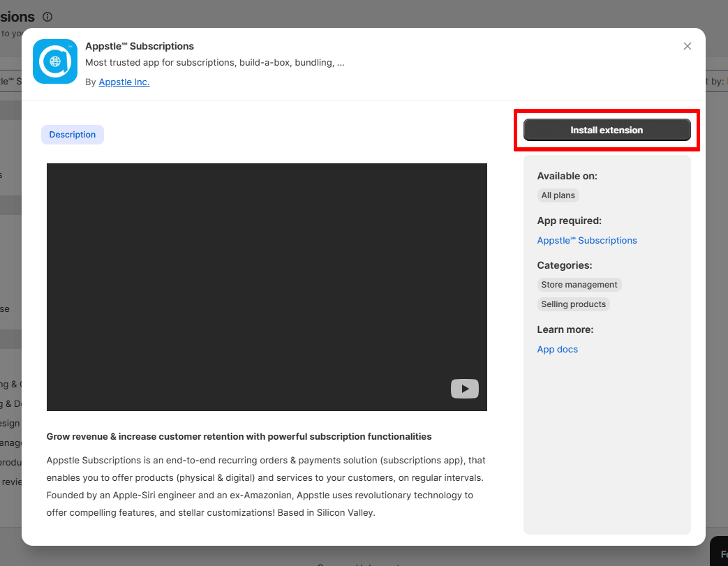Click the description paragraph about recurring orders
The width and height of the screenshot is (728, 566).
[265, 486]
